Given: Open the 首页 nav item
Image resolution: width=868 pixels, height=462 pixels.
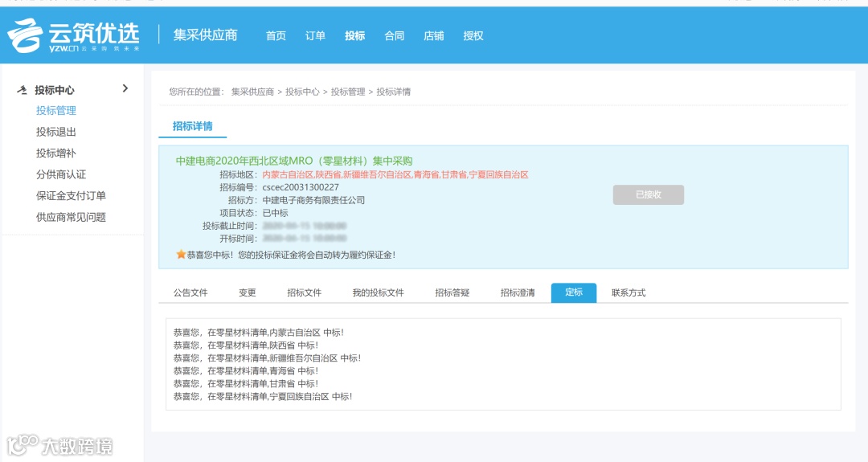Looking at the screenshot, I should click(276, 36).
